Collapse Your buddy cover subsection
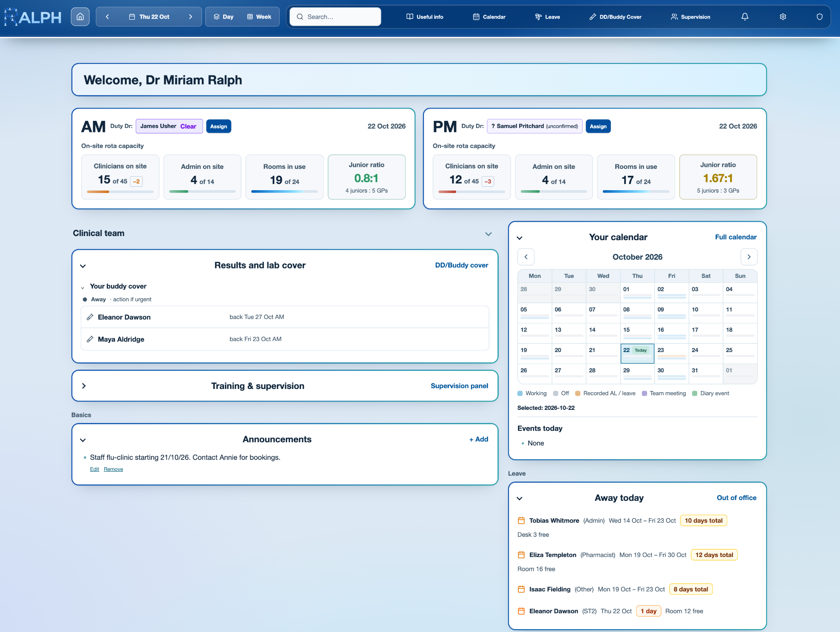Image resolution: width=840 pixels, height=632 pixels. tap(83, 288)
